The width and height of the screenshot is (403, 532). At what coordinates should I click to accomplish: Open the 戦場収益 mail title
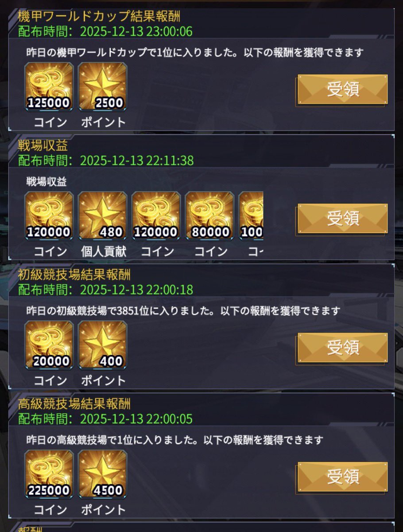(x=43, y=145)
